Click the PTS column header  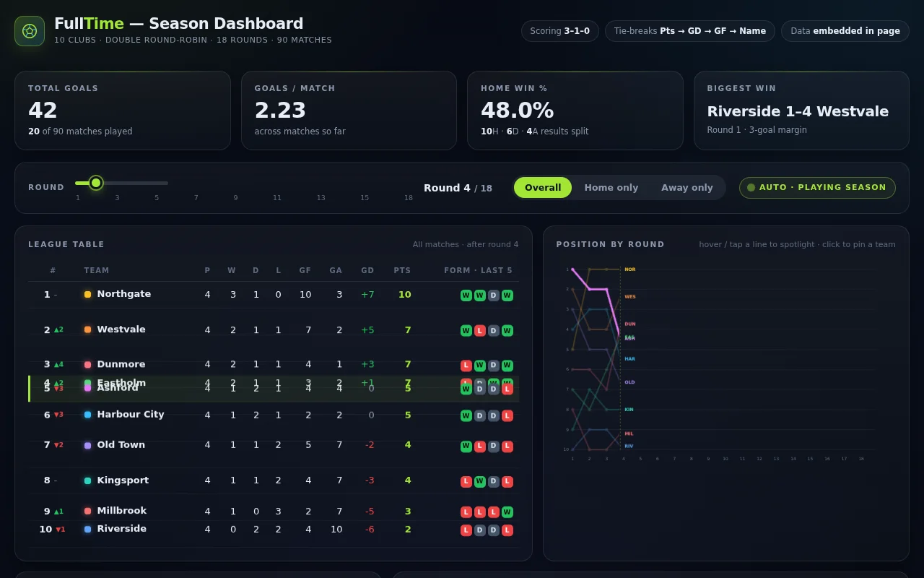[402, 271]
